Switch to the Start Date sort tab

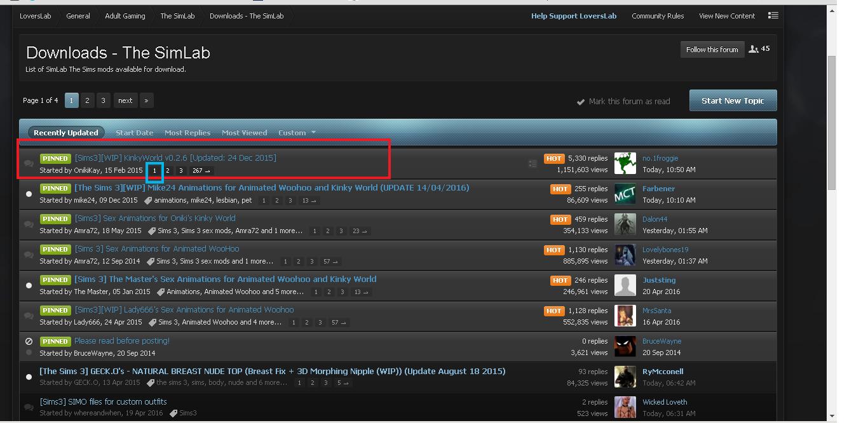pos(134,133)
